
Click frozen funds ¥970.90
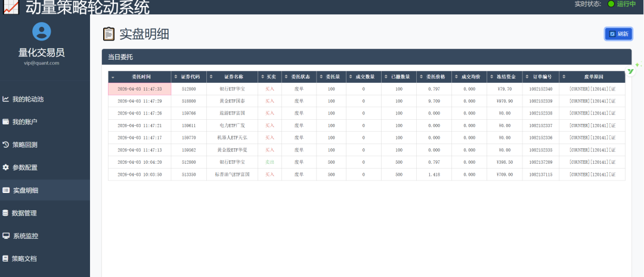tap(504, 101)
